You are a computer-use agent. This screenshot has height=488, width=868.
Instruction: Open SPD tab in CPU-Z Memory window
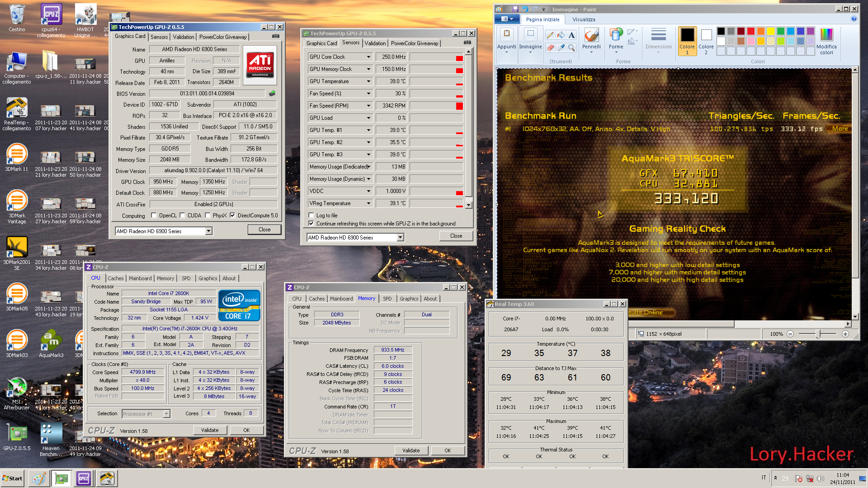387,299
